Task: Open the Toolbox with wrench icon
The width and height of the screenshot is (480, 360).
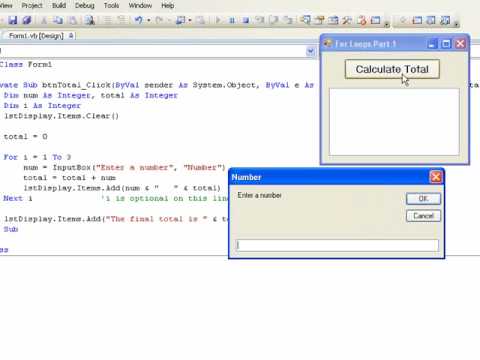Action: click(347, 20)
